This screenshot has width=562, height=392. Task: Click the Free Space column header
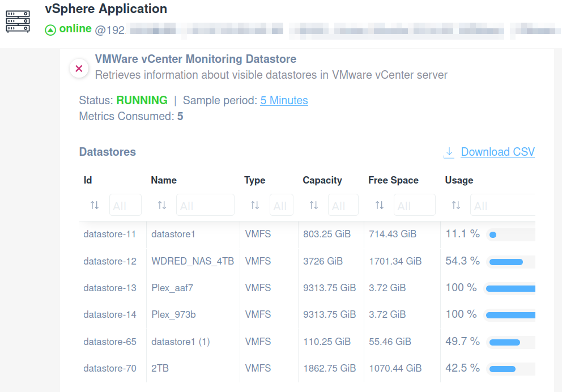pos(394,180)
